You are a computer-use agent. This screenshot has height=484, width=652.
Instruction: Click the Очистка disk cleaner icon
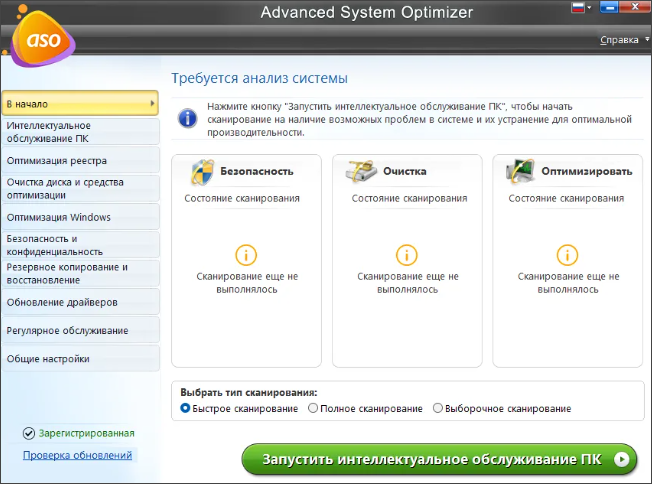click(x=361, y=171)
